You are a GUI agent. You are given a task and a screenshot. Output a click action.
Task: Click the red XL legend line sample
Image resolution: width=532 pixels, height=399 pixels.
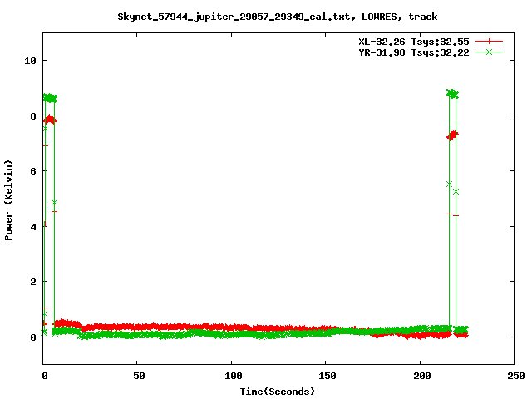pos(489,42)
